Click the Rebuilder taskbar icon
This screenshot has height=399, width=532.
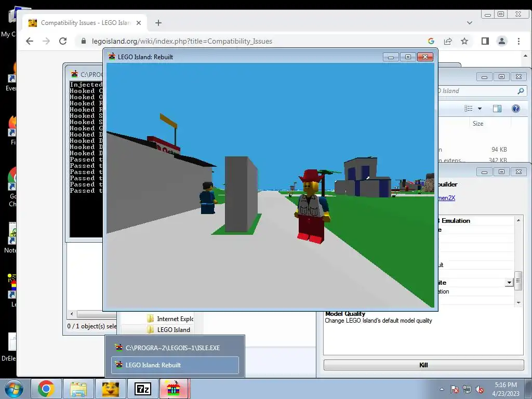click(174, 389)
